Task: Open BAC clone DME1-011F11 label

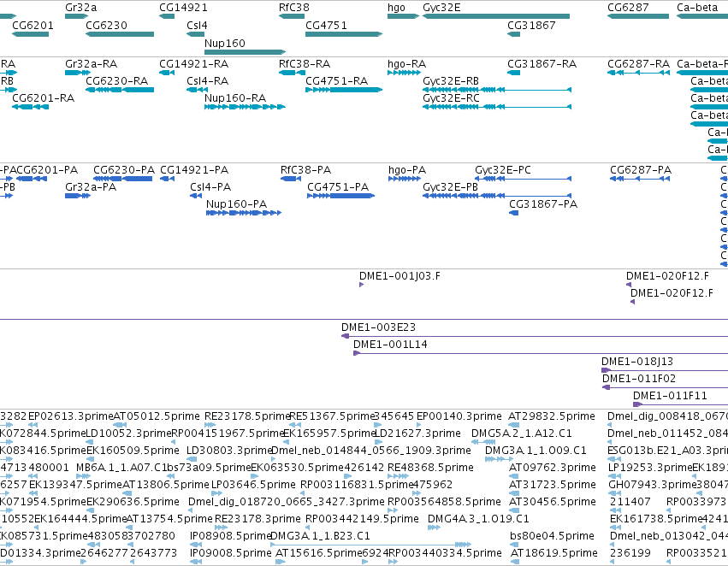Action: pyautogui.click(x=670, y=396)
